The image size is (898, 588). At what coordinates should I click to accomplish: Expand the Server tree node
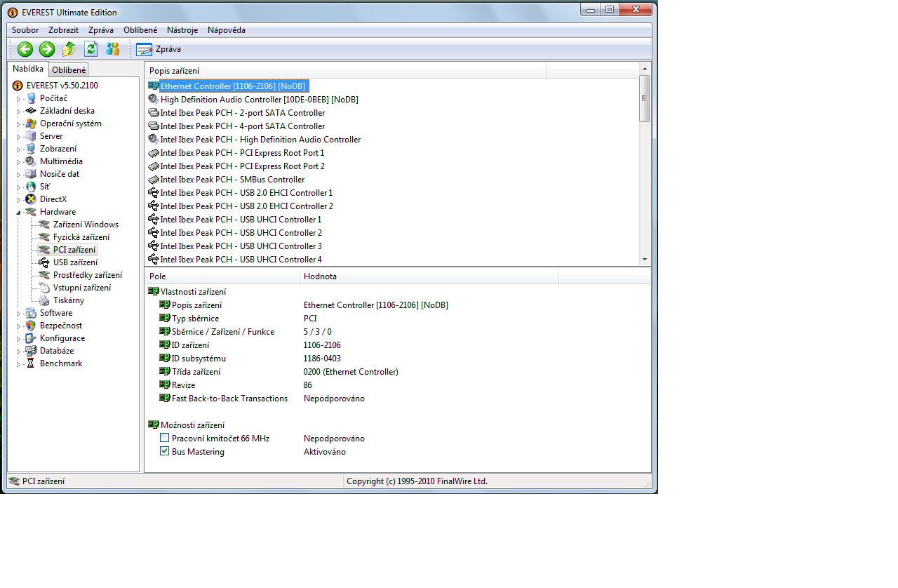click(x=19, y=136)
